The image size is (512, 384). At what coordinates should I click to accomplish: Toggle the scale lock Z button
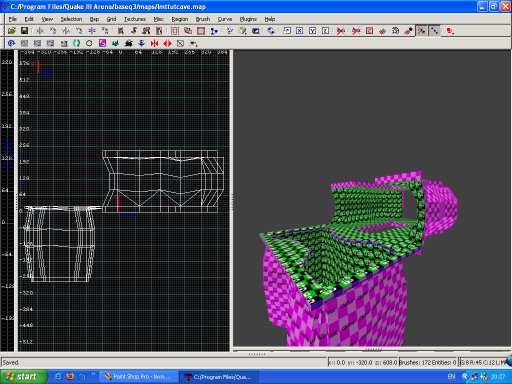(326, 31)
